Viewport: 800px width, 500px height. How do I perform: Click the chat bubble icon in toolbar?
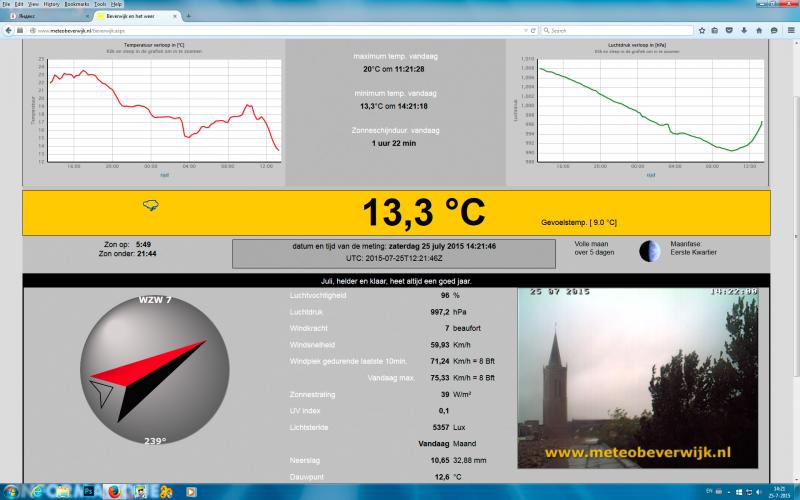774,31
